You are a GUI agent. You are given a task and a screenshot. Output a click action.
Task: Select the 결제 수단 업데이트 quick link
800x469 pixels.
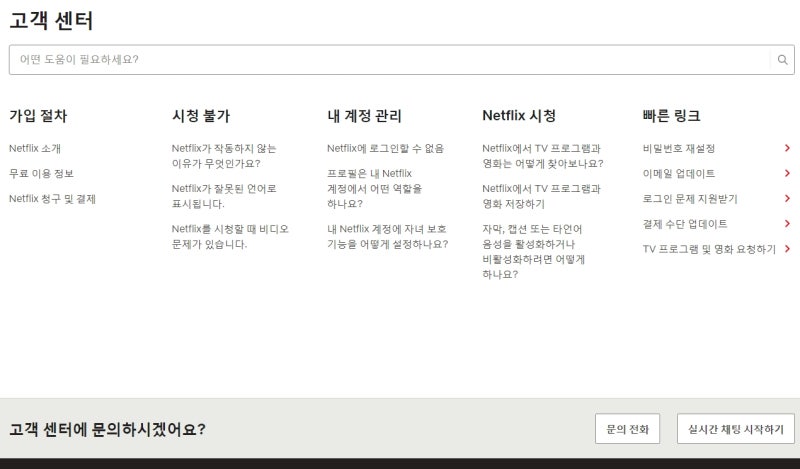tap(685, 224)
